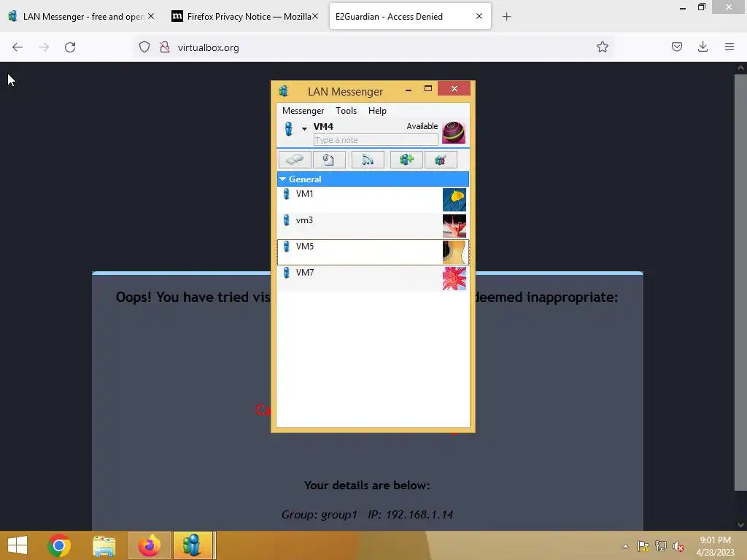This screenshot has height=560, width=747.
Task: Open the Messenger menu
Action: coord(303,111)
